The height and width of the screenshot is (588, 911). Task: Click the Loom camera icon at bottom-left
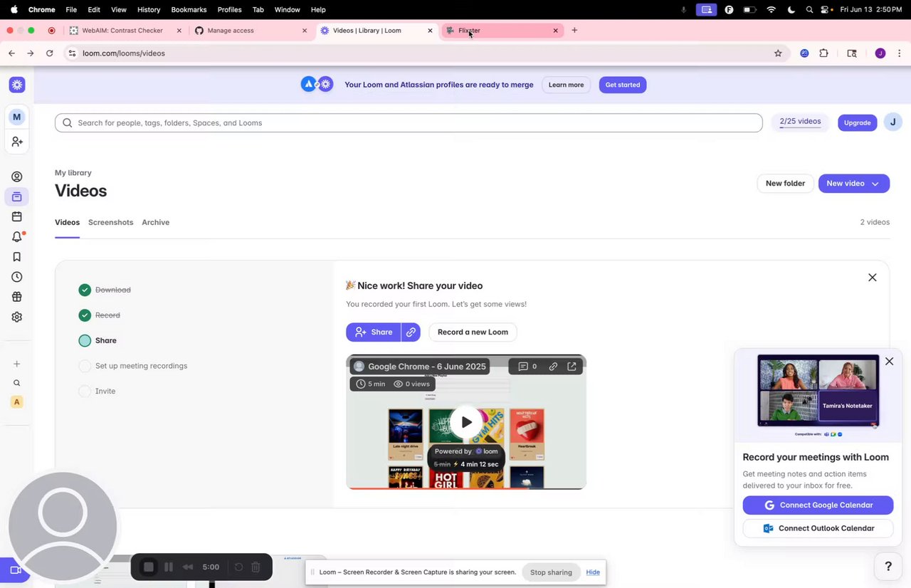pos(14,570)
